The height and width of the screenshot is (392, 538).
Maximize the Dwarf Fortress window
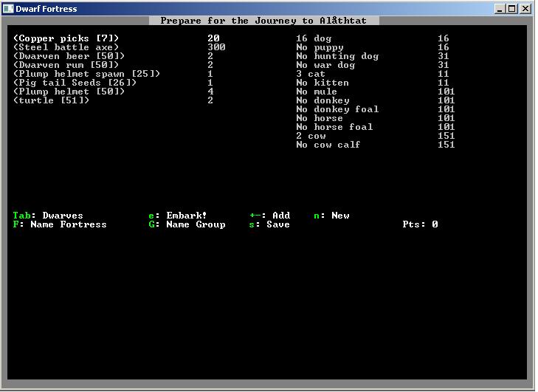512,9
